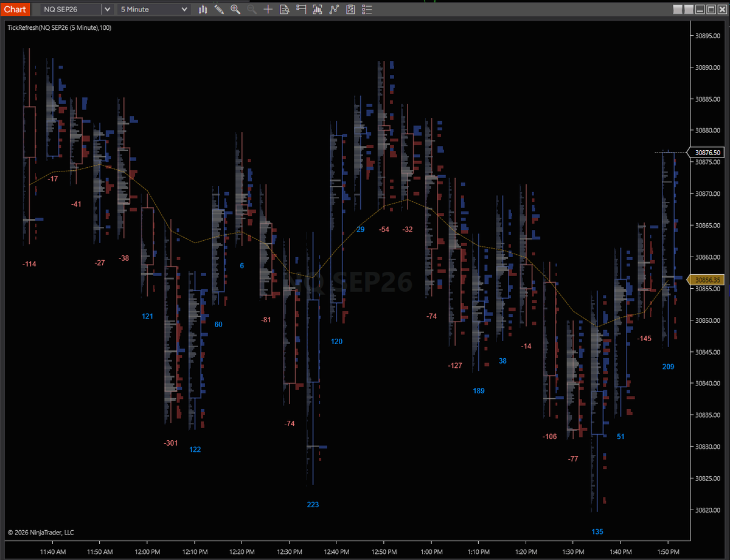Maximize the chart window
Viewport: 730px width, 560px height.
(x=711, y=9)
